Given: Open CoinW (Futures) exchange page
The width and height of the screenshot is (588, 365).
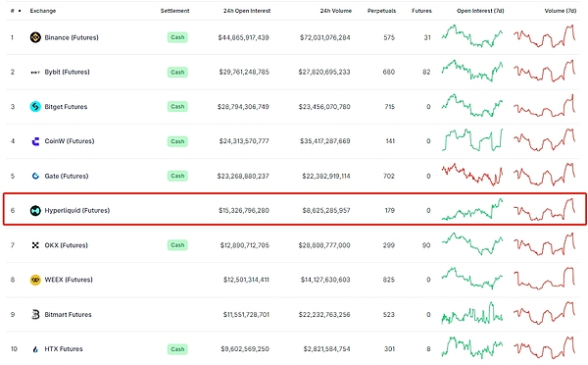Looking at the screenshot, I should (70, 141).
